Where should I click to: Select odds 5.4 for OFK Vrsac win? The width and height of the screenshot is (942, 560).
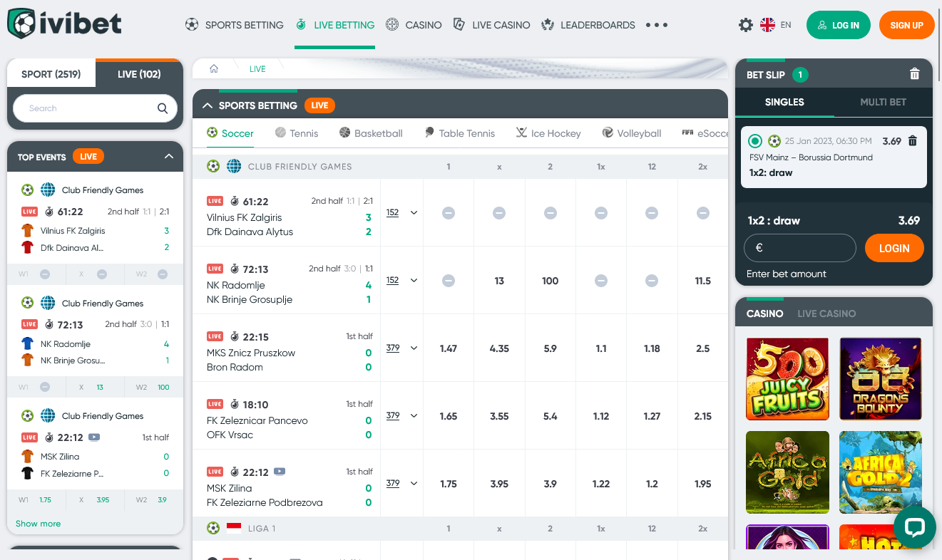coord(550,416)
